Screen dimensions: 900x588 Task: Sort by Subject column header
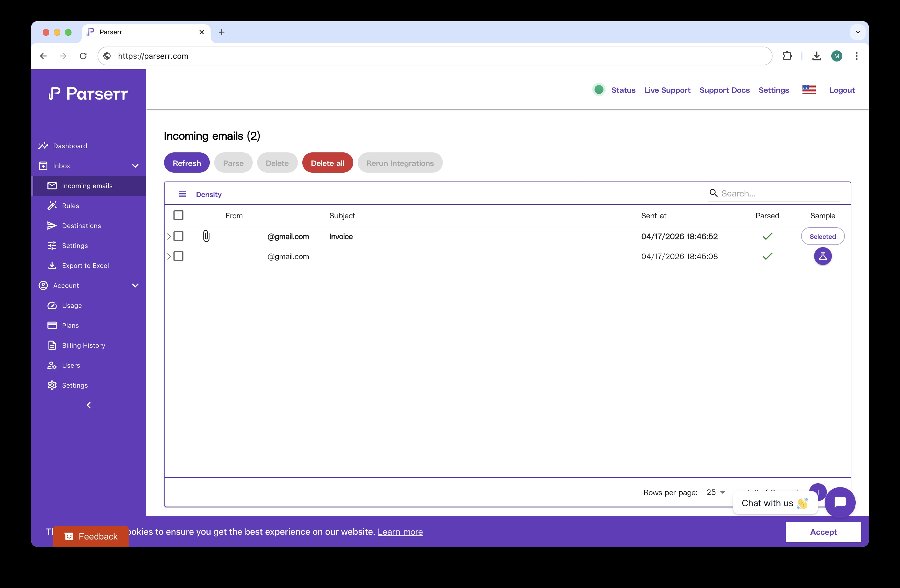point(342,216)
